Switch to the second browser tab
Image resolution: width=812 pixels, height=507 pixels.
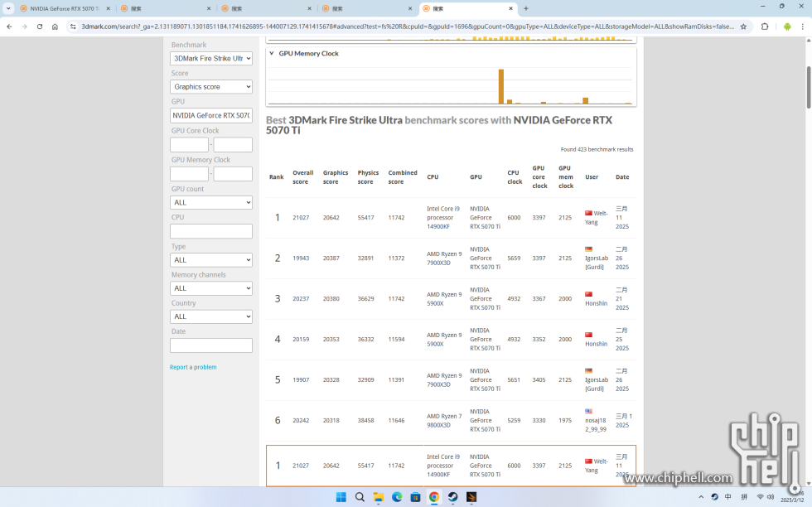pos(165,8)
